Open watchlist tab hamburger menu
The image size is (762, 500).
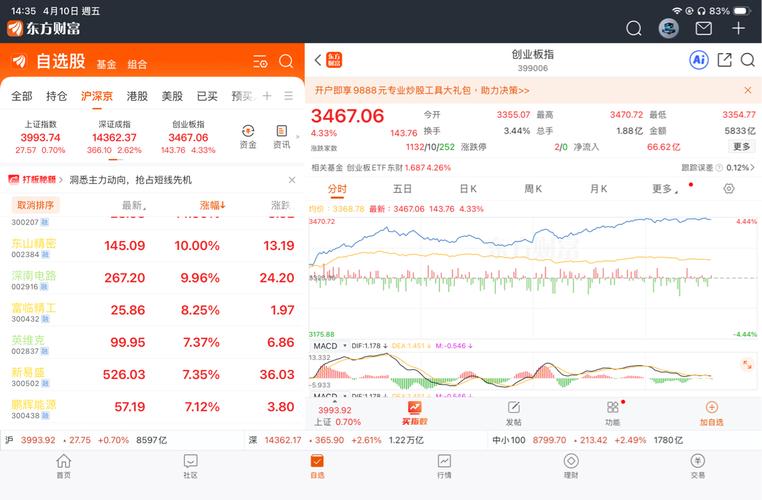(x=289, y=96)
